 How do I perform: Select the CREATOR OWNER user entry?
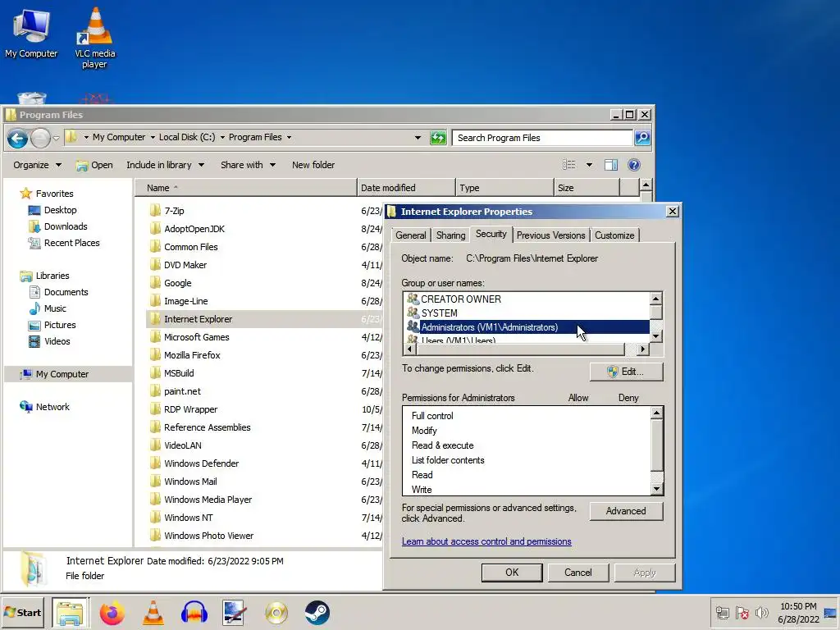[x=461, y=299]
